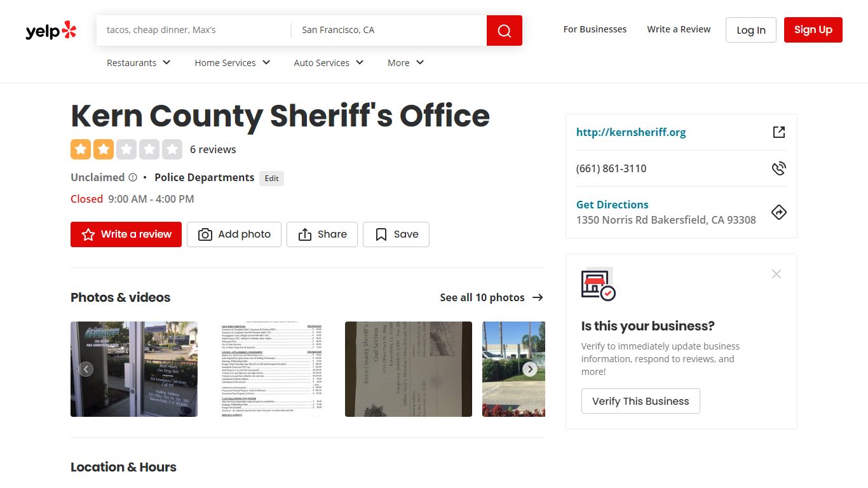The image size is (868, 488).
Task: Click the Location & Hours heading
Action: [123, 467]
